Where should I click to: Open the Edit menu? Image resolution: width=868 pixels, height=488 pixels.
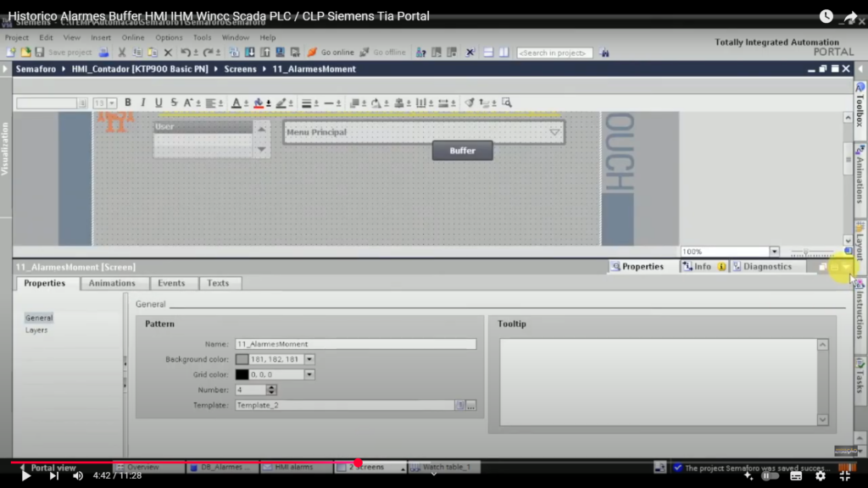point(46,37)
